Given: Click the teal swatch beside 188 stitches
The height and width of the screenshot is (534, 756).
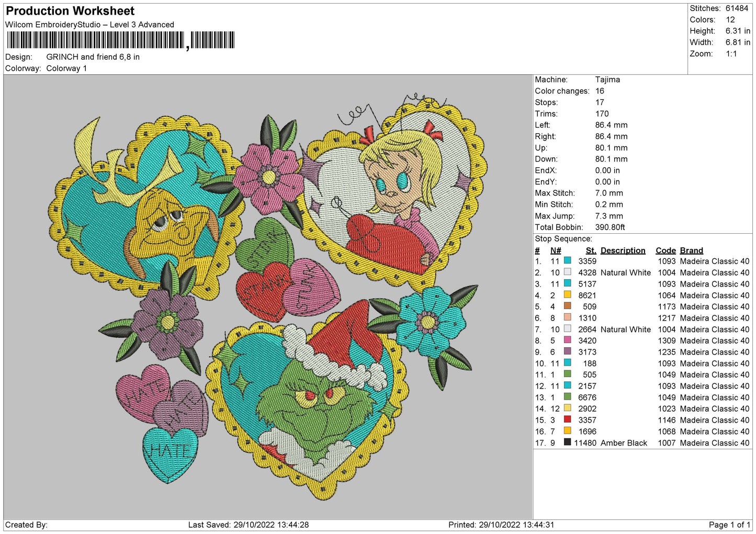Looking at the screenshot, I should click(x=567, y=362).
